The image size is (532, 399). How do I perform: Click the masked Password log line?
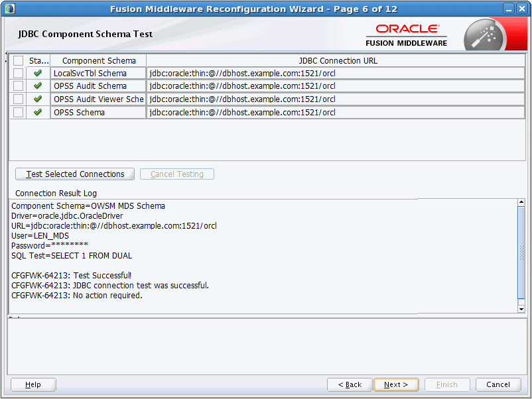pos(50,246)
